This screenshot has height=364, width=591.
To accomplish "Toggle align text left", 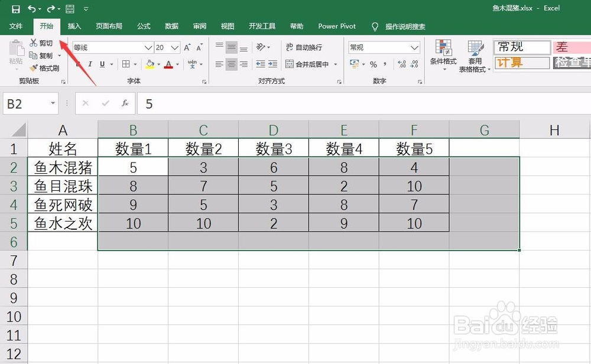I will point(219,64).
